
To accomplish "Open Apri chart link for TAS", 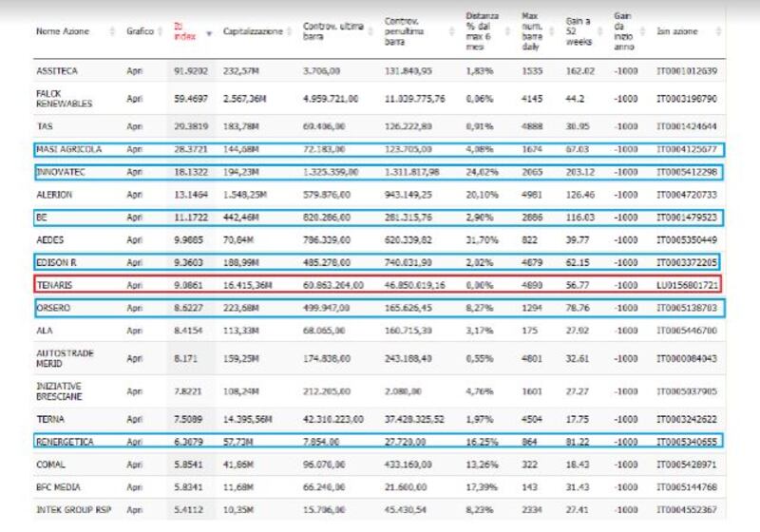I will tap(134, 126).
